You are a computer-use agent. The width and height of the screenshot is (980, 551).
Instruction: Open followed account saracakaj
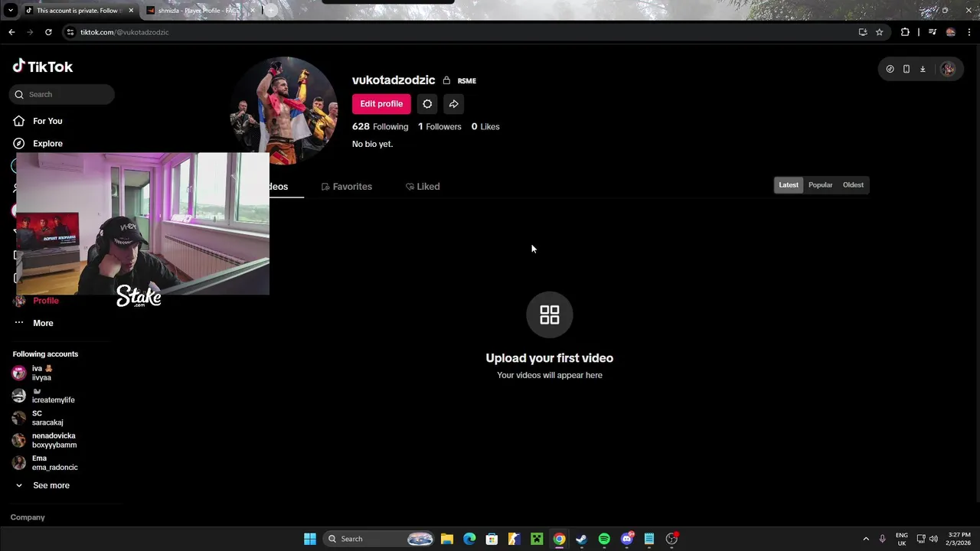38,418
